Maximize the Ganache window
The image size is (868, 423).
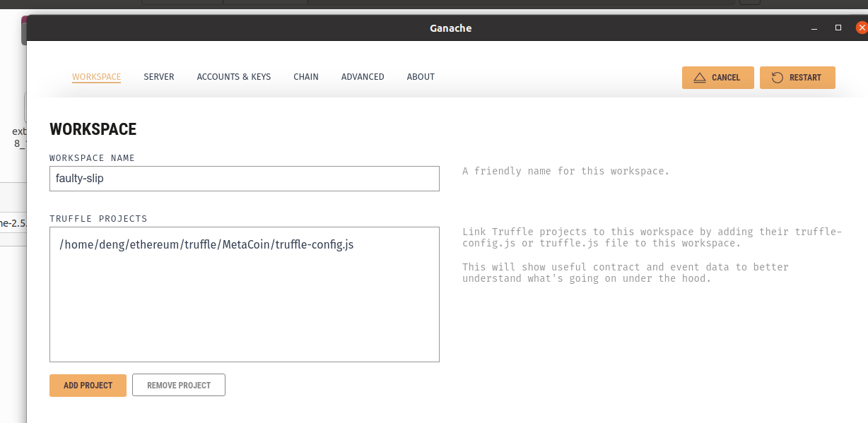tap(838, 28)
